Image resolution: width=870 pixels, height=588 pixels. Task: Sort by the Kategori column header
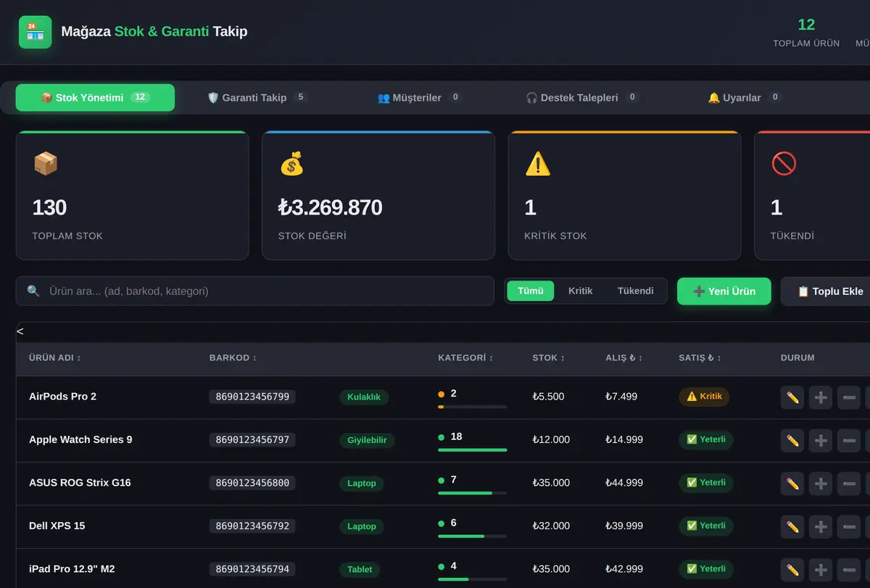[465, 358]
